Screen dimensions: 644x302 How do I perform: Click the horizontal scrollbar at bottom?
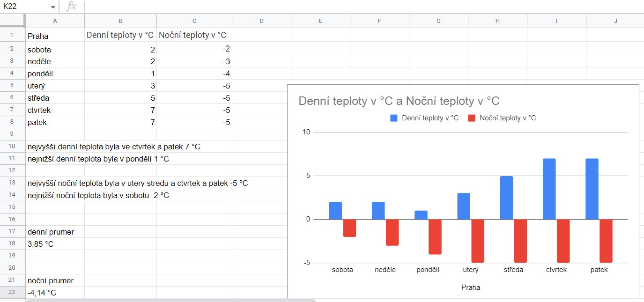170,300
